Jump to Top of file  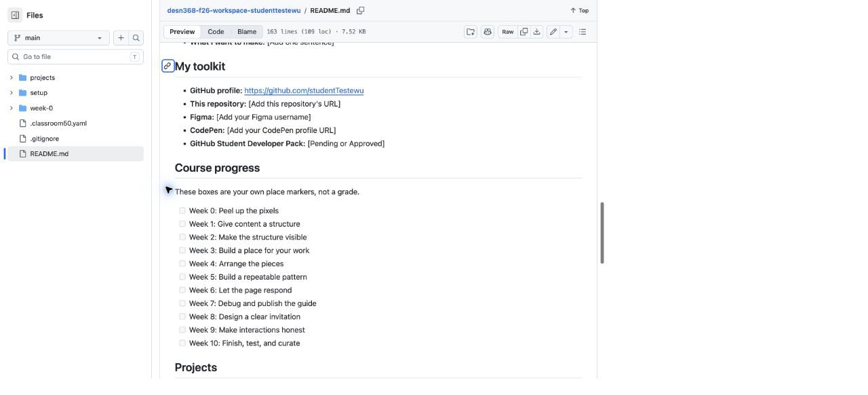[x=579, y=10]
